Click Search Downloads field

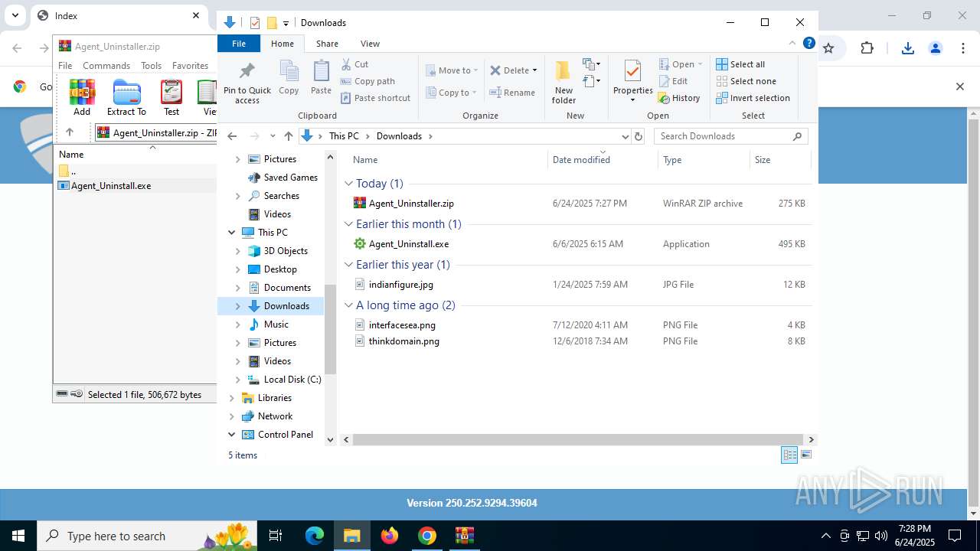(x=730, y=136)
